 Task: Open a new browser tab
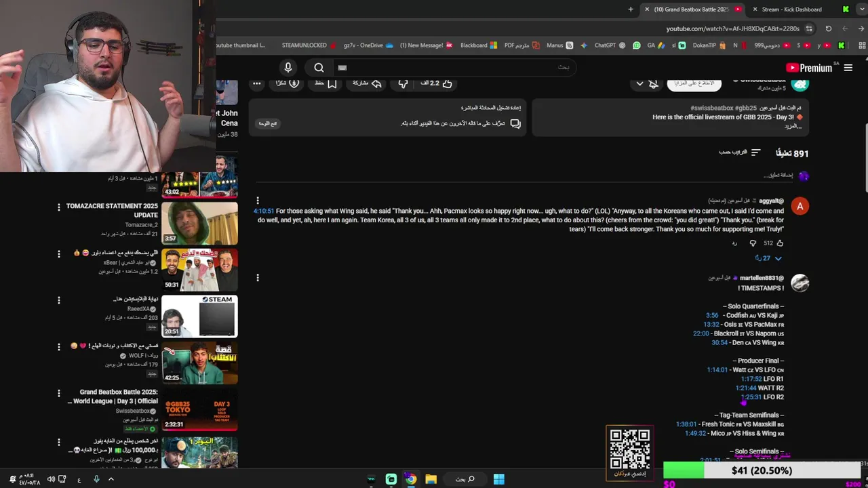pos(631,9)
